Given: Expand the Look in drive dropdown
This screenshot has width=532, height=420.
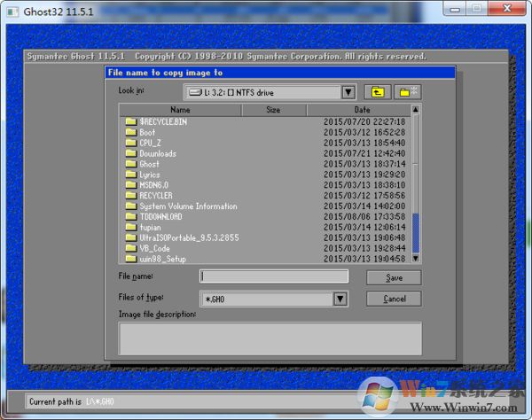Looking at the screenshot, I should [348, 92].
